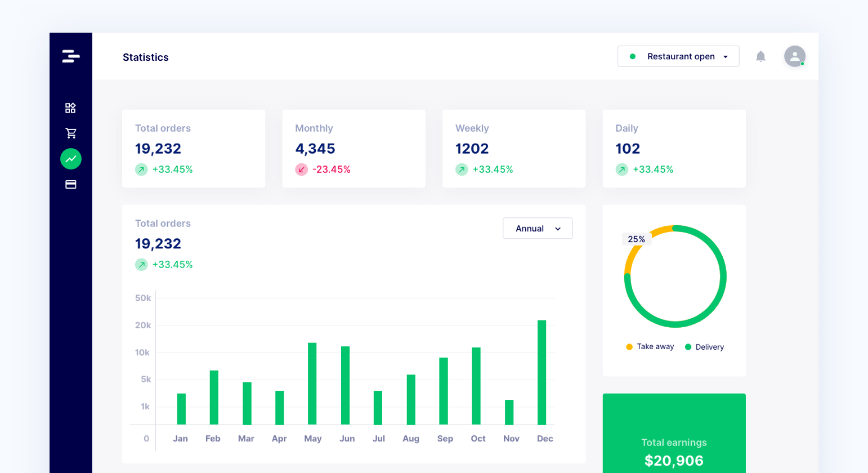Select the Weekly orders card
This screenshot has height=473, width=868.
click(513, 149)
